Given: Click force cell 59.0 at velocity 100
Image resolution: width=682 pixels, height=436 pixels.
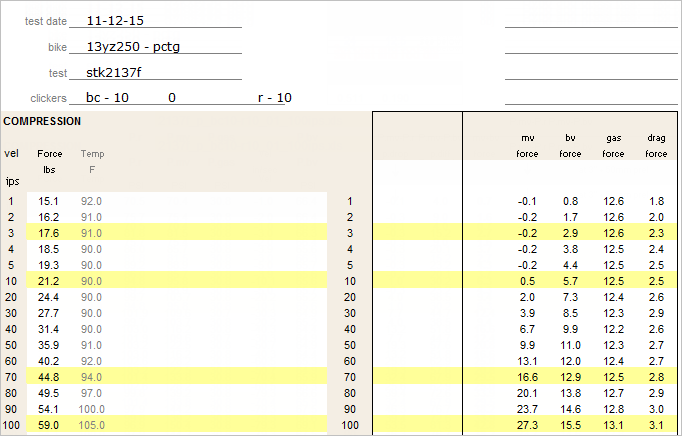Looking at the screenshot, I should click(x=49, y=425).
